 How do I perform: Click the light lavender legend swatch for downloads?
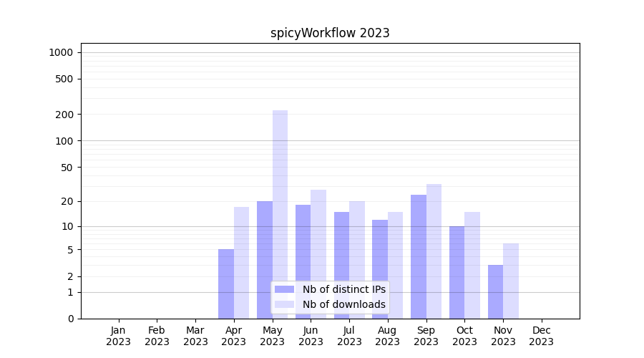[x=284, y=304]
